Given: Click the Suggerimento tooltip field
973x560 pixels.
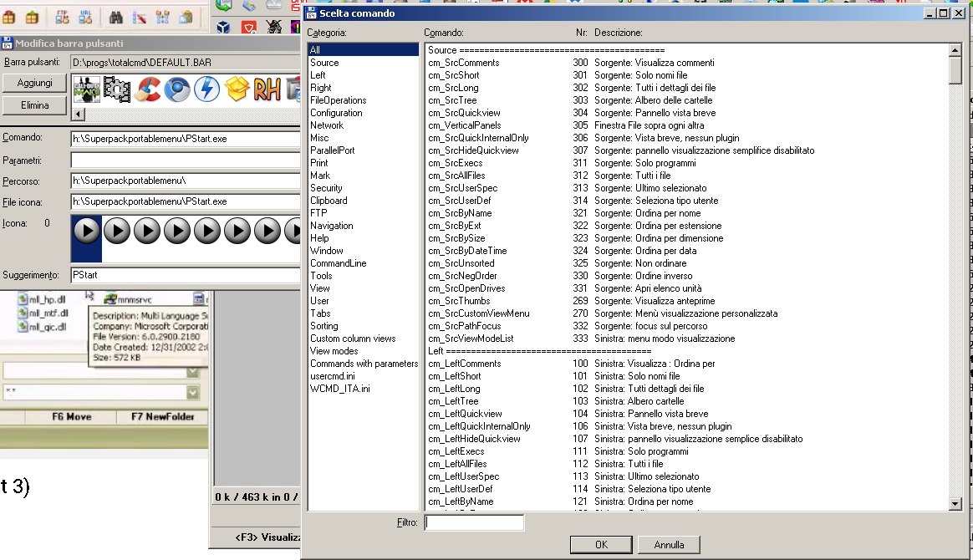Looking at the screenshot, I should [x=186, y=275].
